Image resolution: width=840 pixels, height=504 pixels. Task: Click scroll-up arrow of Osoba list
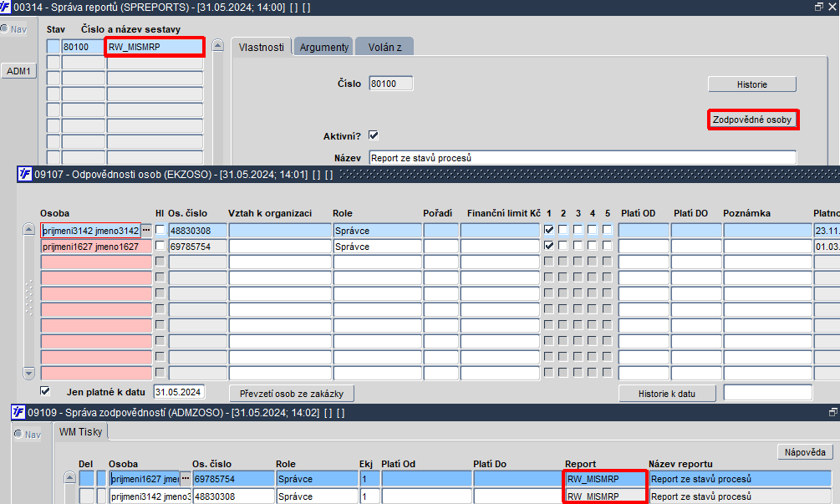[x=29, y=230]
